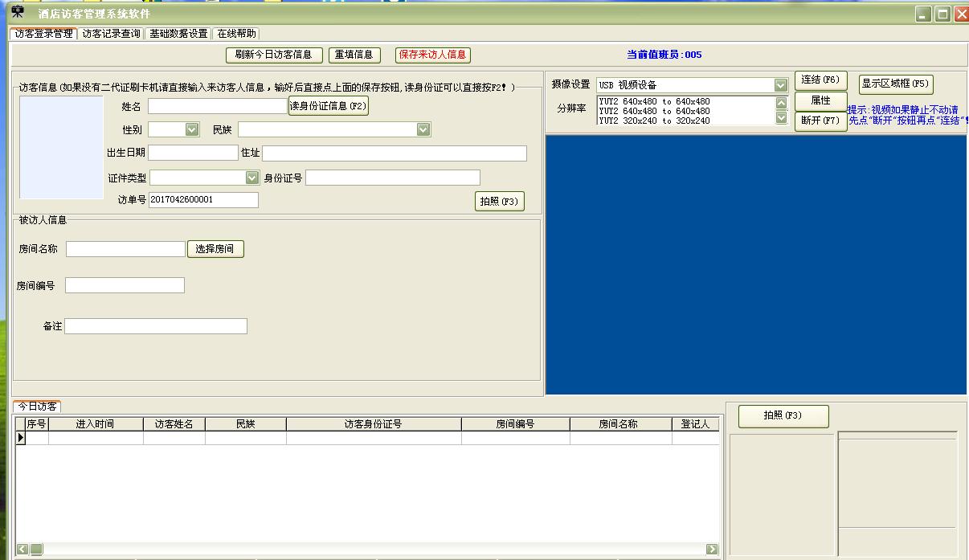Click 房间编号 column header
This screenshot has height=560, width=969.
[x=516, y=424]
